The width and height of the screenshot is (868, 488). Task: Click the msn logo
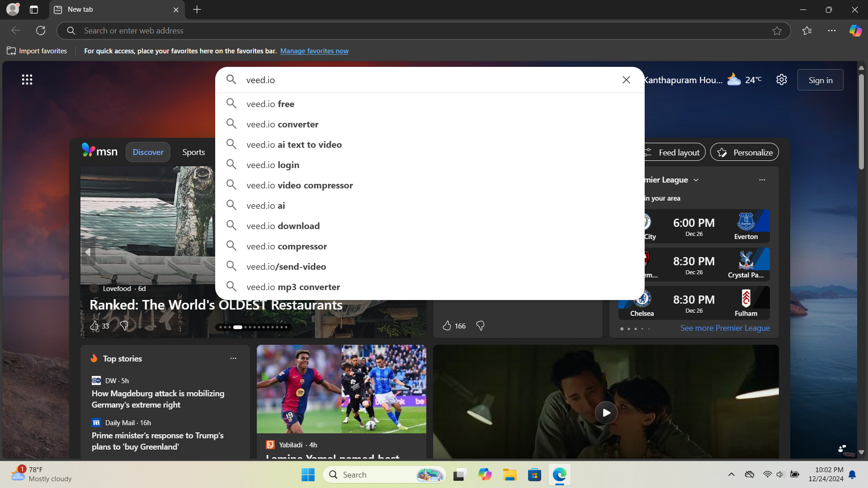pyautogui.click(x=99, y=151)
